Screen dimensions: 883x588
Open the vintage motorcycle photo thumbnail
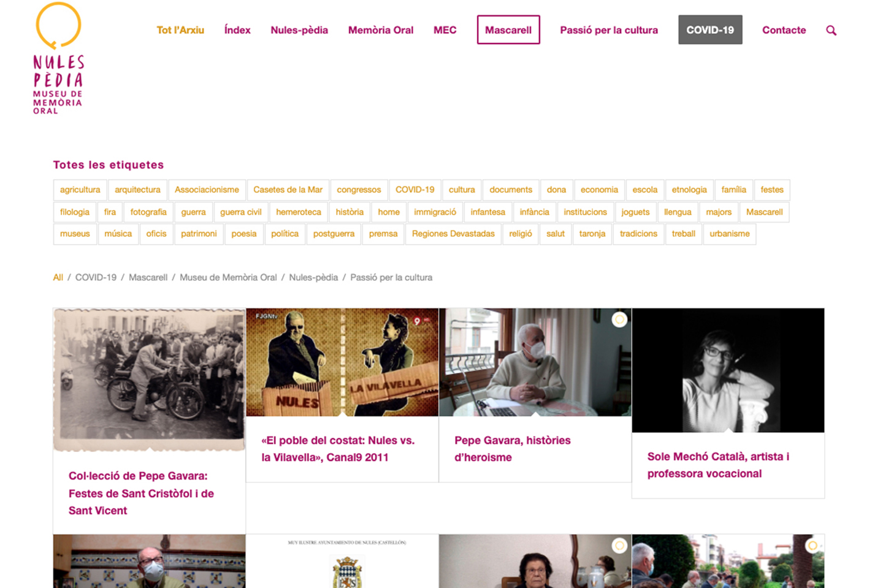click(149, 380)
